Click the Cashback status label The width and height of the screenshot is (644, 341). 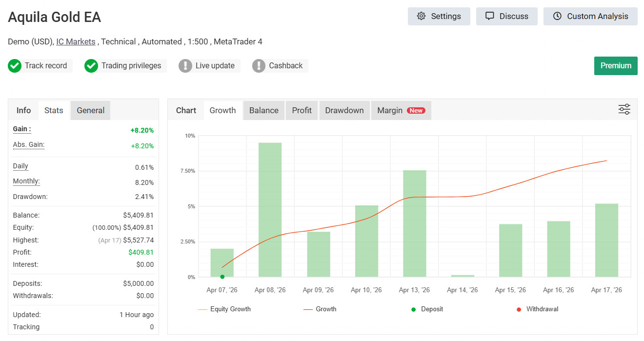pyautogui.click(x=286, y=66)
